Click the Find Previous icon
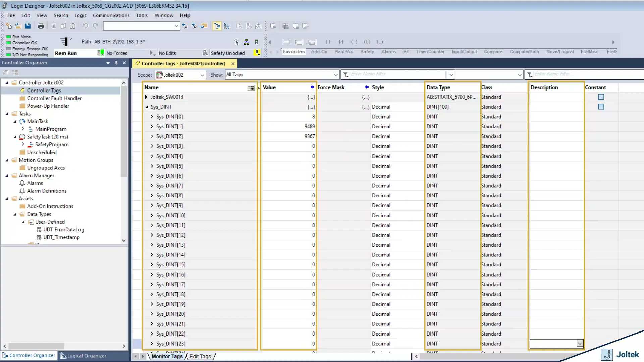Image resolution: width=644 pixels, height=362 pixels. 185,26
